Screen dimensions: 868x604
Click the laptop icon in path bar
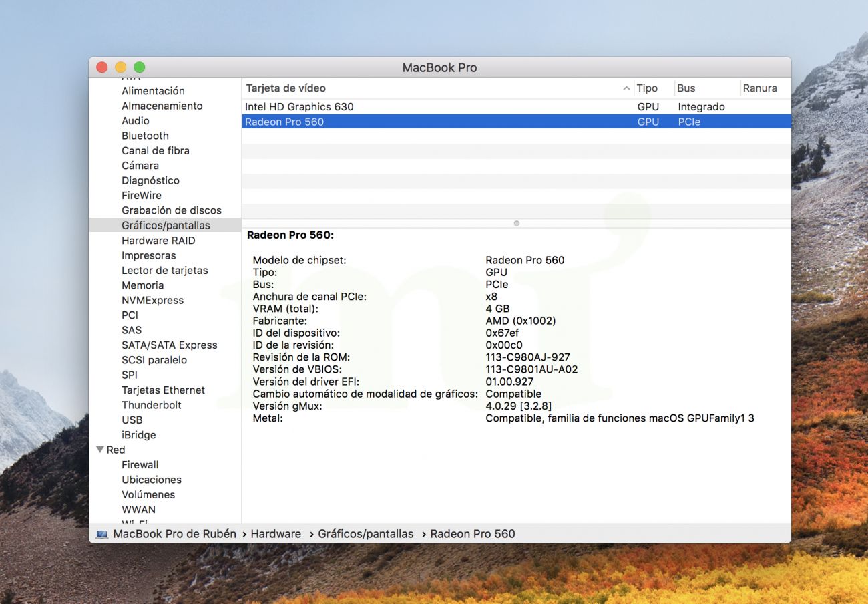pyautogui.click(x=101, y=535)
